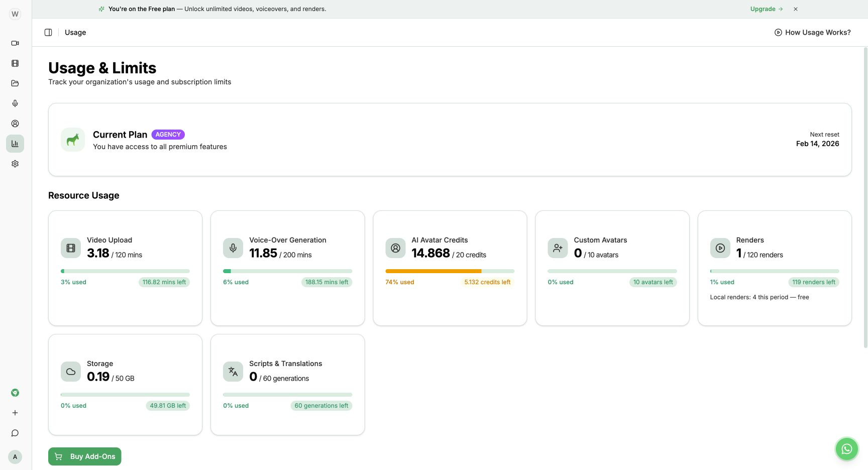Click the Buy Add-Ons button
Image resolution: width=868 pixels, height=470 pixels.
click(x=85, y=456)
